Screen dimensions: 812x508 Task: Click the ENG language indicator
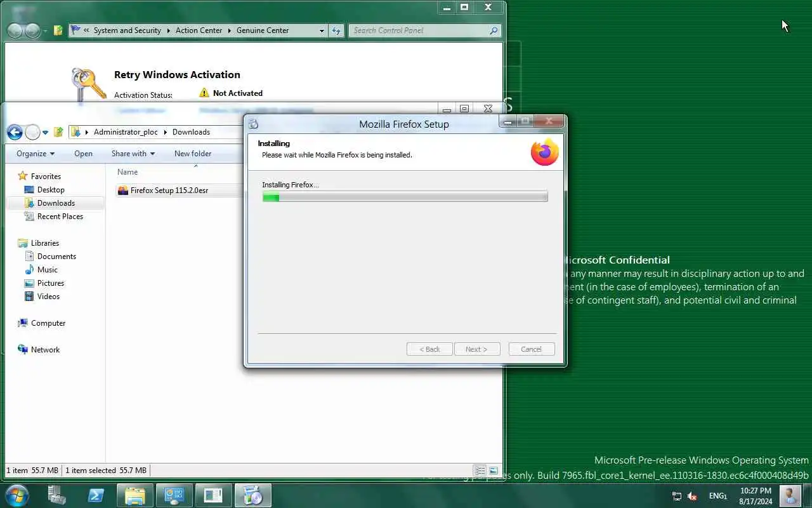click(x=717, y=496)
